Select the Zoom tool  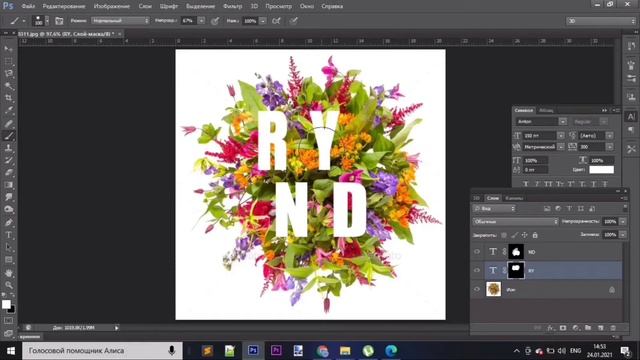pos(9,285)
